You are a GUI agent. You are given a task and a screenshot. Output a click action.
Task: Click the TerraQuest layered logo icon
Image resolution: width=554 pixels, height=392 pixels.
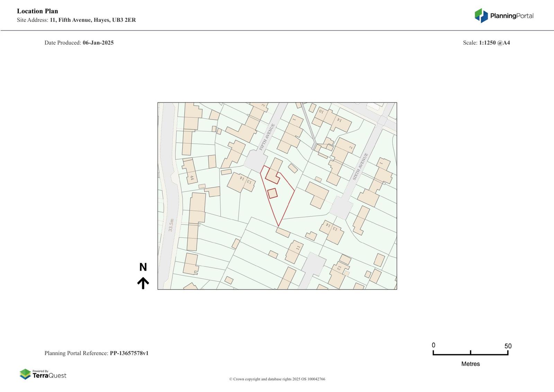(25, 374)
